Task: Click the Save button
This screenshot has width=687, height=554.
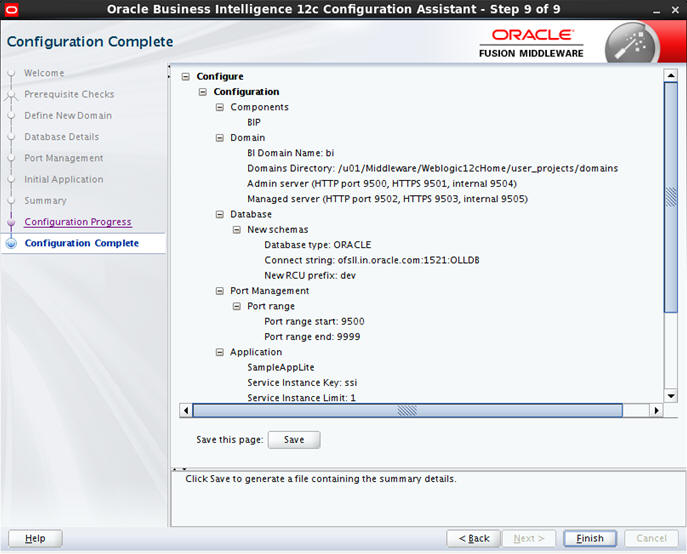Action: pyautogui.click(x=294, y=440)
